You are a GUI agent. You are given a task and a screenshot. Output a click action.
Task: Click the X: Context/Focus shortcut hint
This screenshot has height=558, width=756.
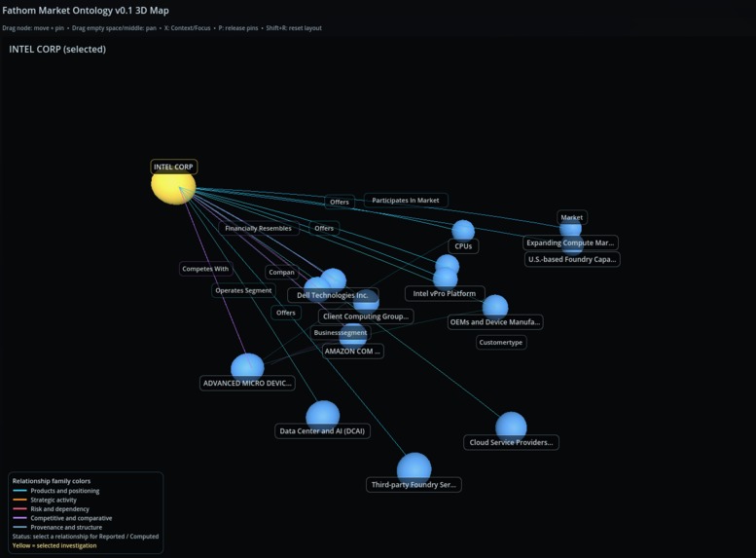187,28
